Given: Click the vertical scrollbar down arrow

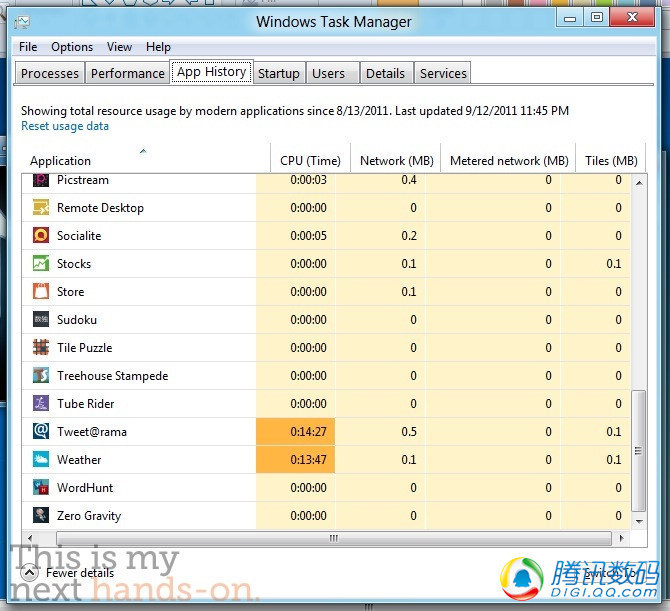Looking at the screenshot, I should click(639, 521).
